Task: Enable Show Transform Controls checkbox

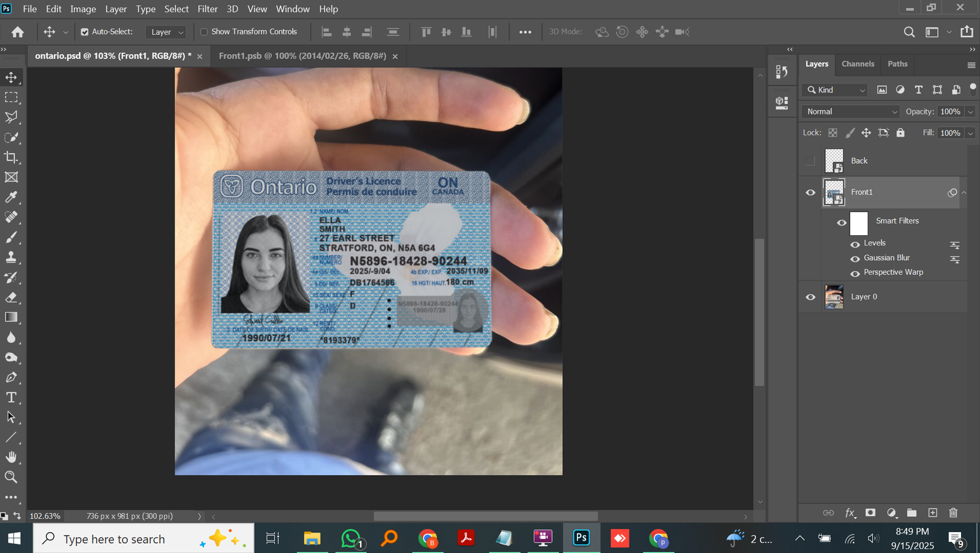Action: click(205, 32)
